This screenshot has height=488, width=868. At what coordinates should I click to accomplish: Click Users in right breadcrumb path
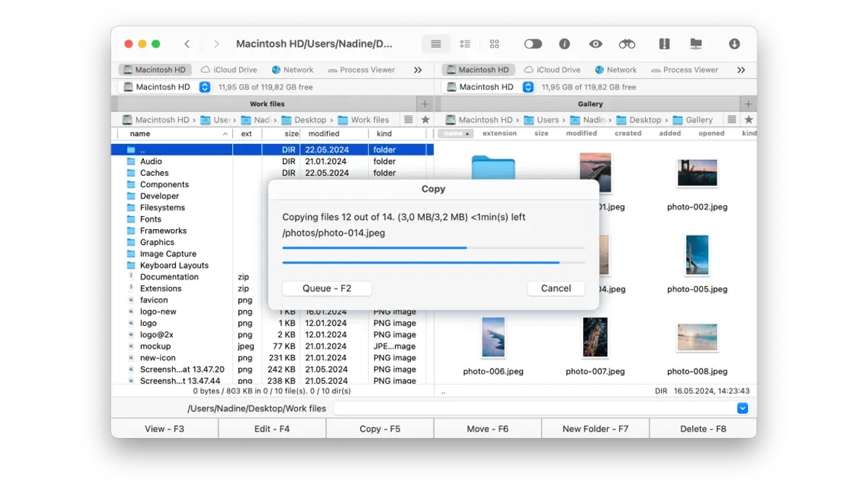pos(541,120)
